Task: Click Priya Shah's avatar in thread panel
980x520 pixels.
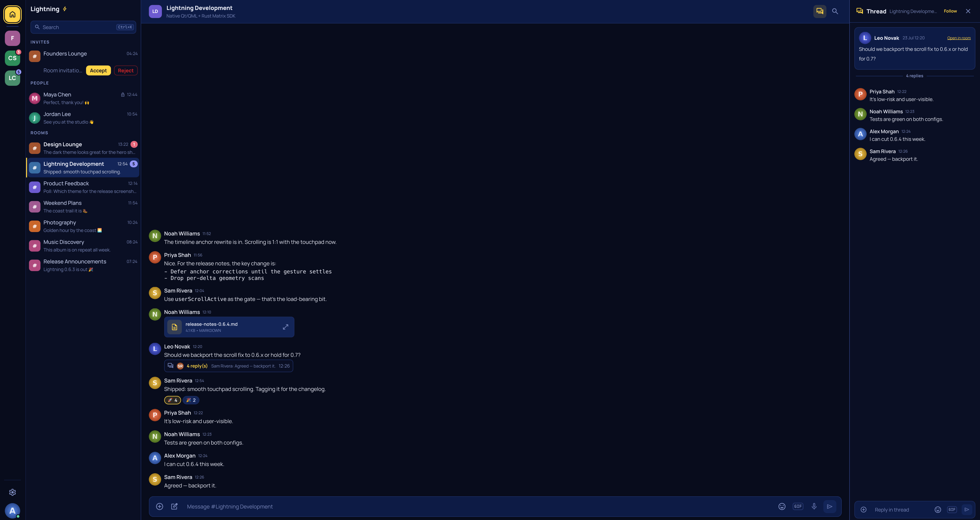Action: (860, 94)
